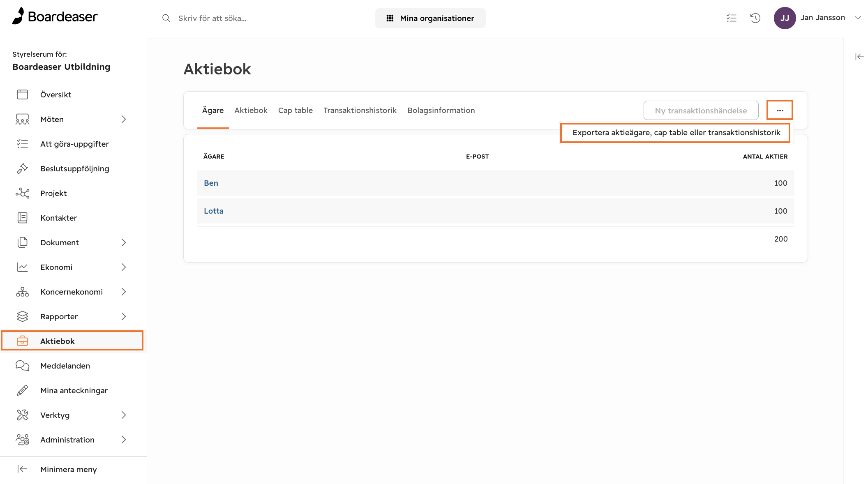The height and width of the screenshot is (484, 868).
Task: Click the Översikt window icon
Action: tap(22, 94)
